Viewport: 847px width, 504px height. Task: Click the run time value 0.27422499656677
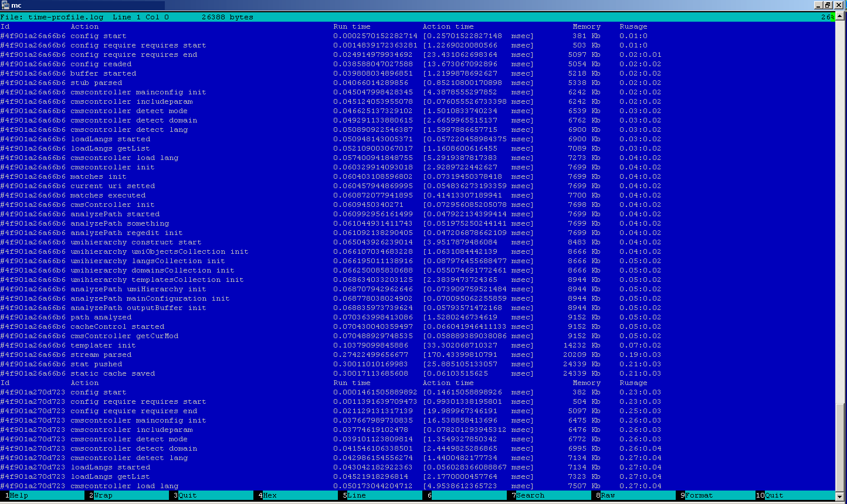click(371, 355)
